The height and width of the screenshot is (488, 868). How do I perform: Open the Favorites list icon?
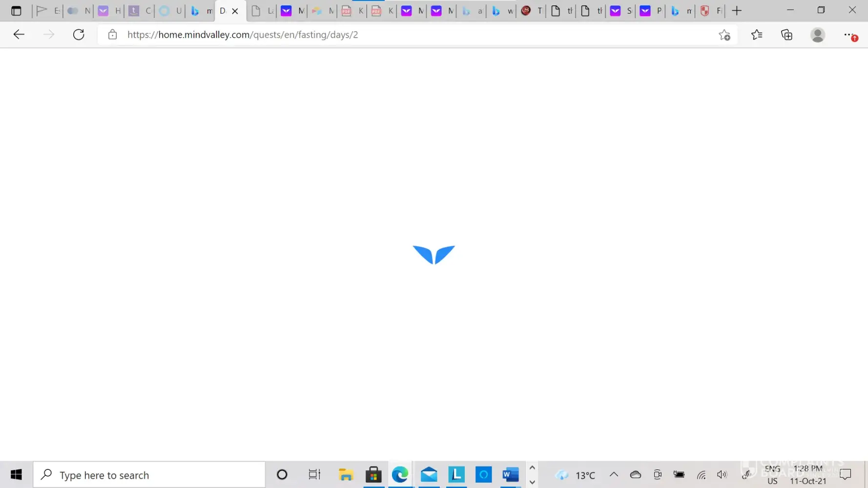click(757, 35)
